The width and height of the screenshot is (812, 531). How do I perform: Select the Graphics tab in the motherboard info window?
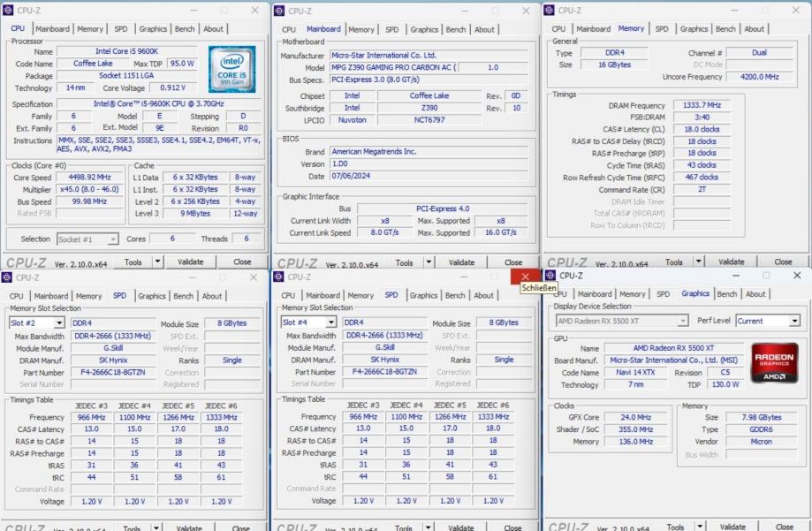coord(424,29)
